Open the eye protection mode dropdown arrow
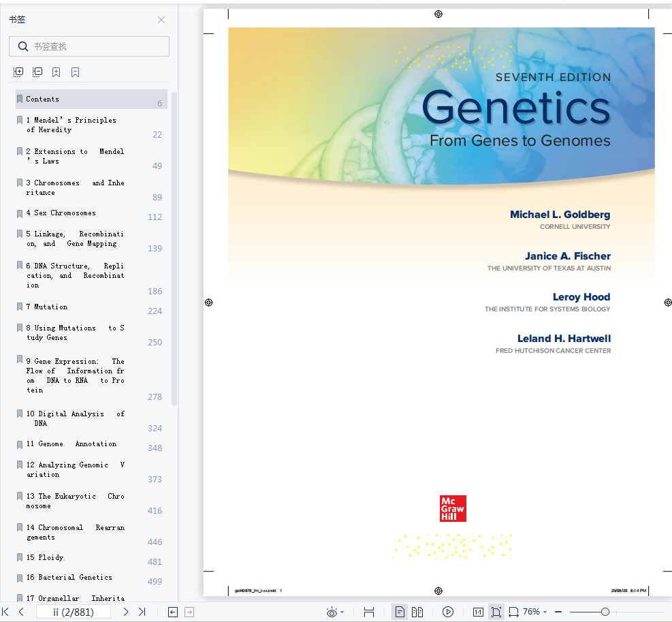The width and height of the screenshot is (672, 622). (x=342, y=612)
